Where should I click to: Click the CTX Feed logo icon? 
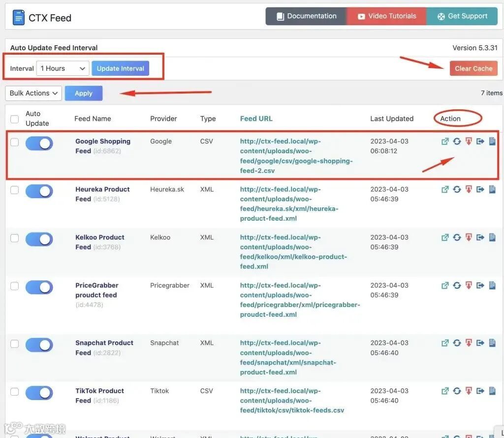[x=18, y=18]
